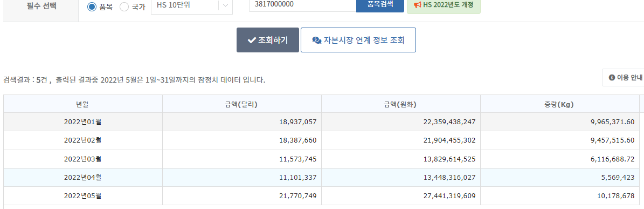The image size is (644, 209).
Task: Click the 금액(달러) column header
Action: 242,104
